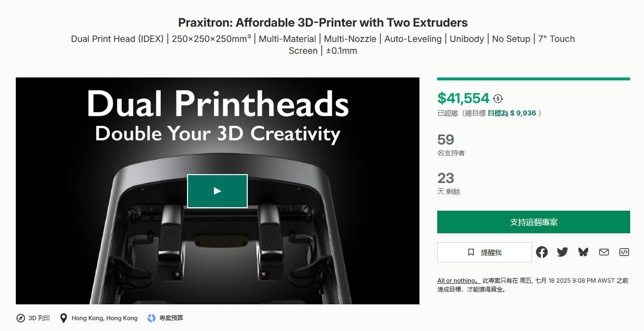Image resolution: width=644 pixels, height=331 pixels.
Task: Click the location pin icon
Action: click(63, 318)
